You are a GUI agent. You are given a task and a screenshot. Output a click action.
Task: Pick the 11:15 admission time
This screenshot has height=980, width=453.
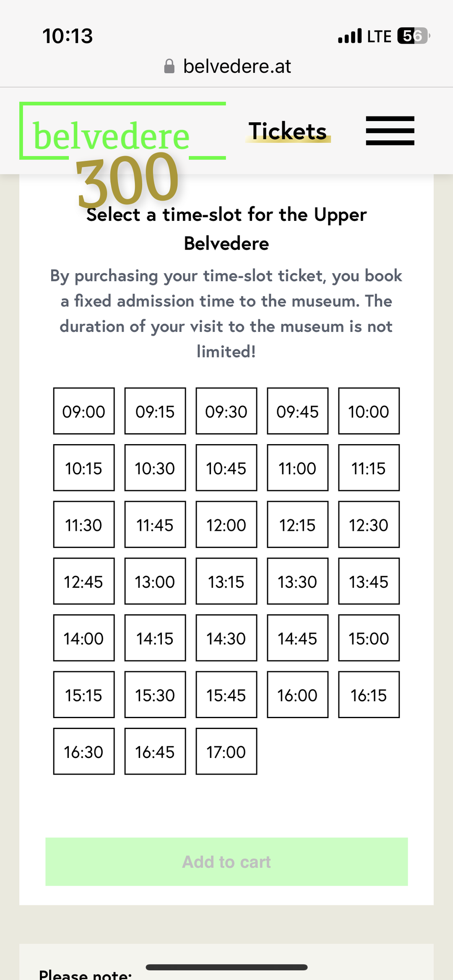369,468
